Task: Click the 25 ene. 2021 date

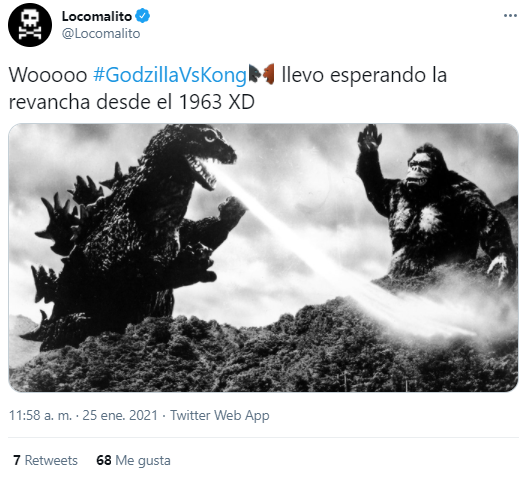Action: click(x=120, y=415)
